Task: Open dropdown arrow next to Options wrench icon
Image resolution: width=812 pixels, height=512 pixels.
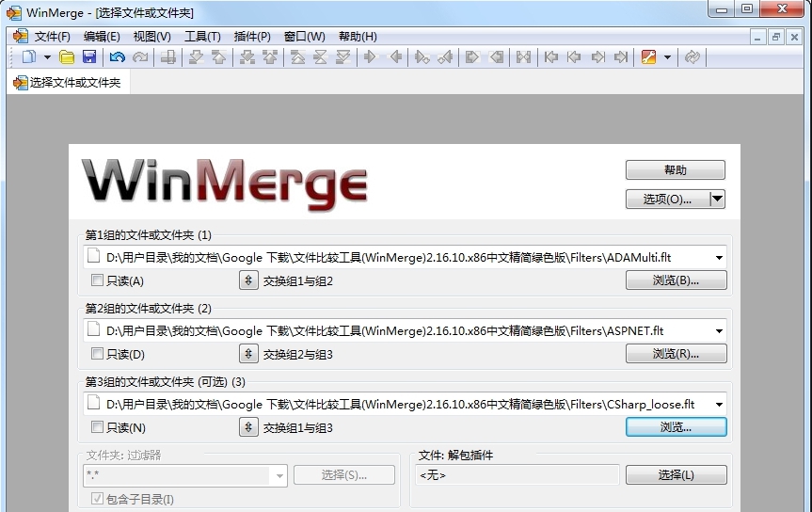Action: pos(667,57)
